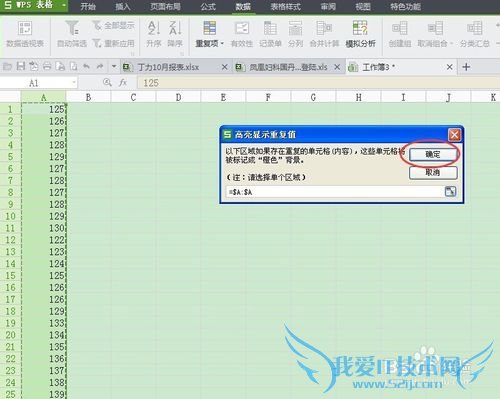Switch to the 公式 tab
The height and width of the screenshot is (399, 500).
coord(208,6)
